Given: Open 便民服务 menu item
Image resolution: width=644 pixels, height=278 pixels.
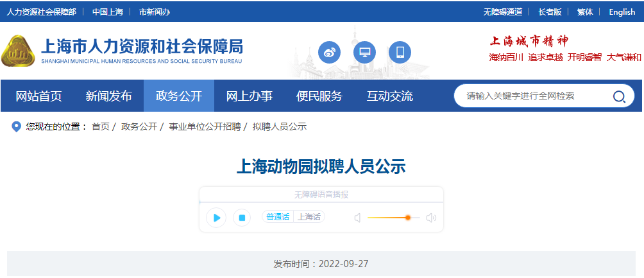Looking at the screenshot, I should click(x=319, y=96).
